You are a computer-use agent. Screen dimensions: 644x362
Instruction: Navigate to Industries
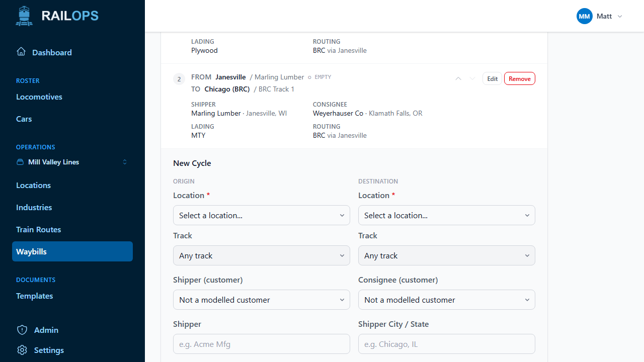coord(72,207)
